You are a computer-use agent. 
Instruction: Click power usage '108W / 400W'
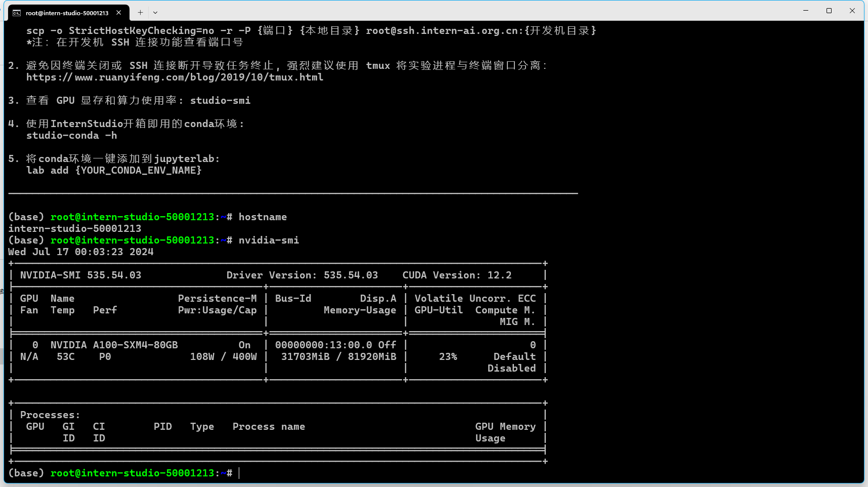point(224,357)
